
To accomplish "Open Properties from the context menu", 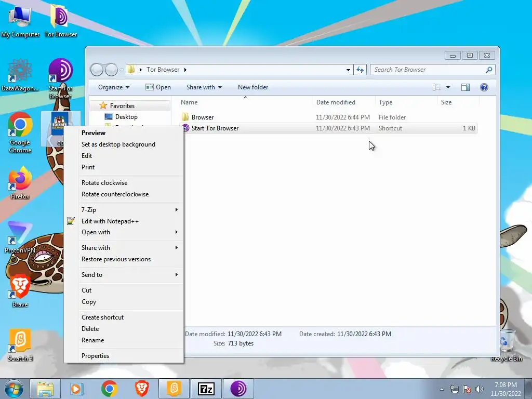I will point(124,356).
